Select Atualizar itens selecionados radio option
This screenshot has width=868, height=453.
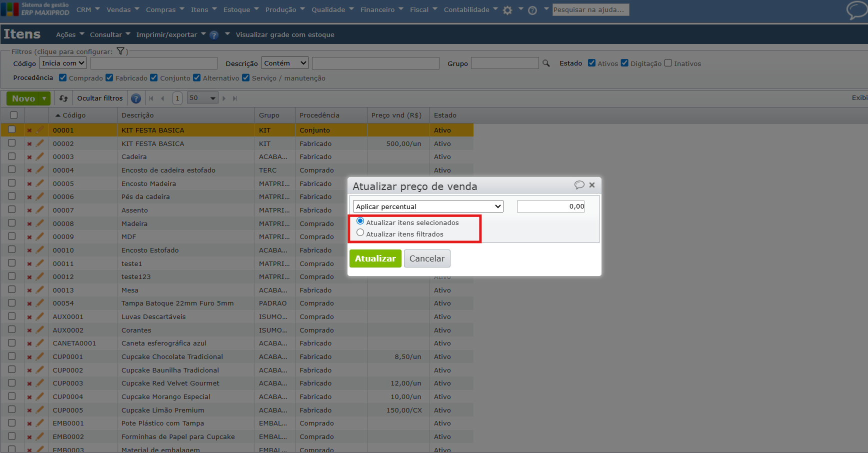360,221
